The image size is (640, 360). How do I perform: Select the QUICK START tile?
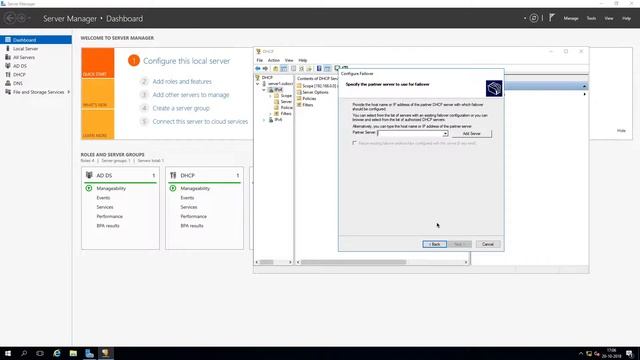(x=98, y=63)
